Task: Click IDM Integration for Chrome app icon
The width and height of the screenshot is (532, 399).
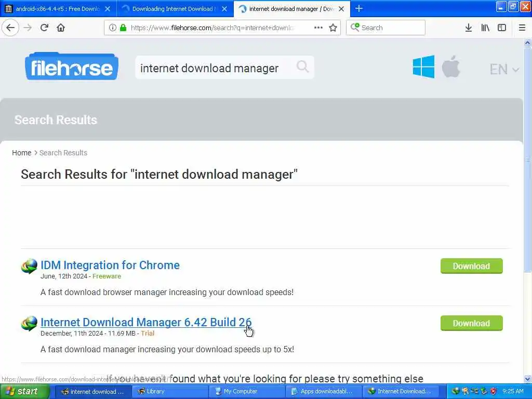Action: click(29, 267)
